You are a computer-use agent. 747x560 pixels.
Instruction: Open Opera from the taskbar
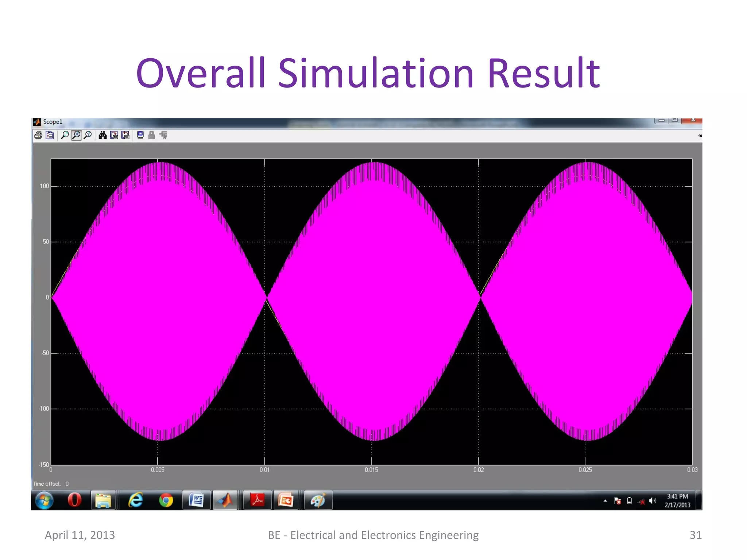point(74,500)
